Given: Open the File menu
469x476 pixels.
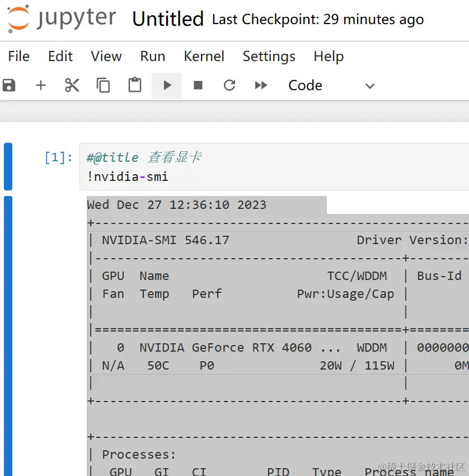Looking at the screenshot, I should click(x=19, y=57).
